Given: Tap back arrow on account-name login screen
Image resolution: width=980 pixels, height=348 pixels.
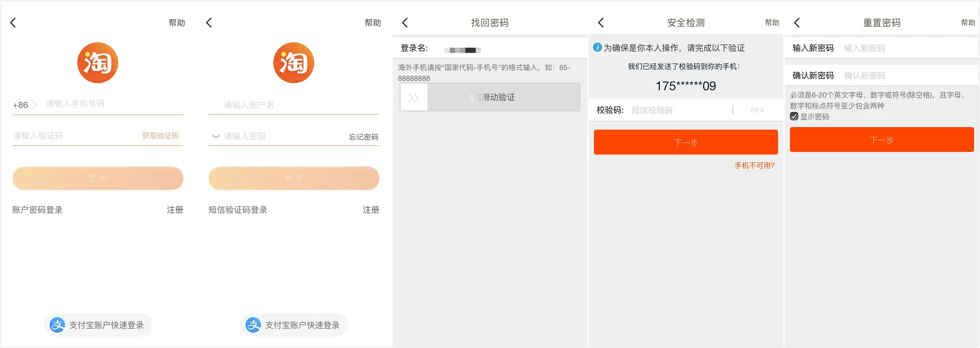Looking at the screenshot, I should (209, 23).
